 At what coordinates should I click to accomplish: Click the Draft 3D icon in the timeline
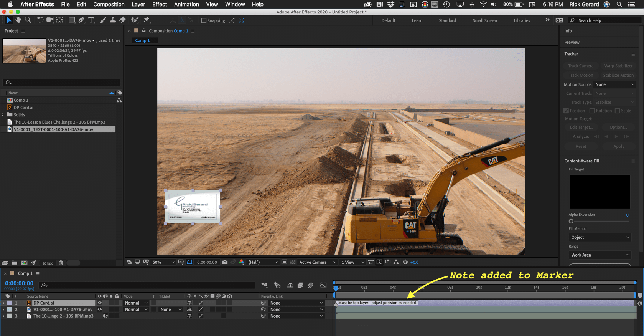(277, 285)
